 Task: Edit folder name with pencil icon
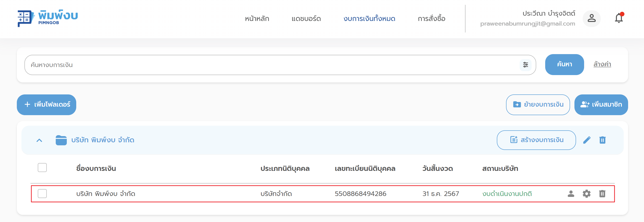tap(586, 140)
